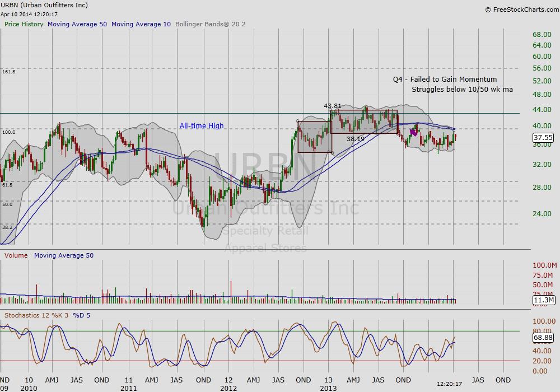Image resolution: width=560 pixels, height=392 pixels.
Task: Select the 'Q4 - Failed to Gain Momentum' note
Action: tap(445, 80)
